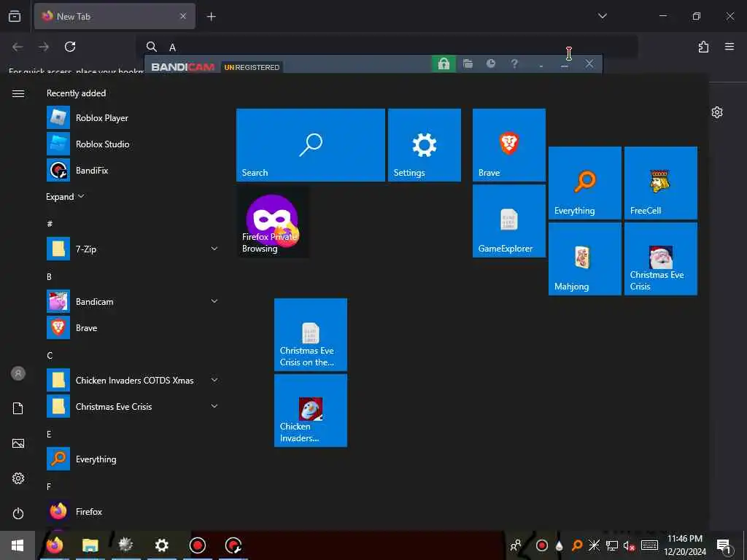
Task: Launch the FreeCell tile
Action: pos(661,183)
